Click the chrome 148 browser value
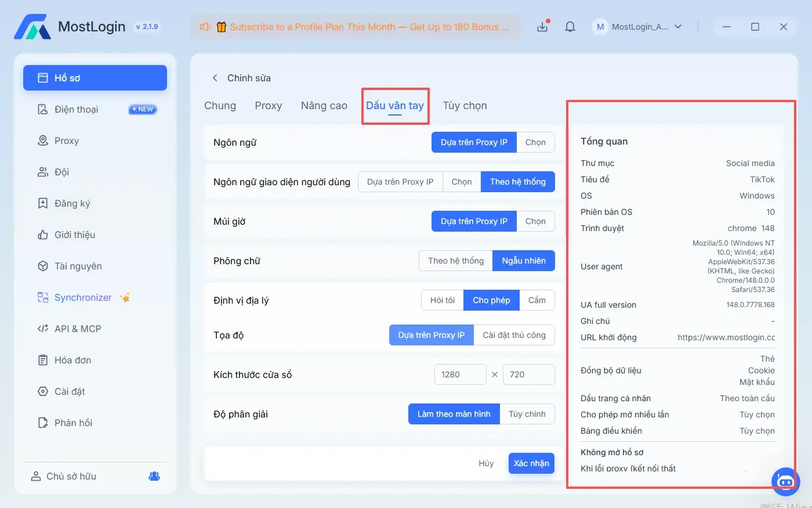The image size is (812, 508). 751,228
